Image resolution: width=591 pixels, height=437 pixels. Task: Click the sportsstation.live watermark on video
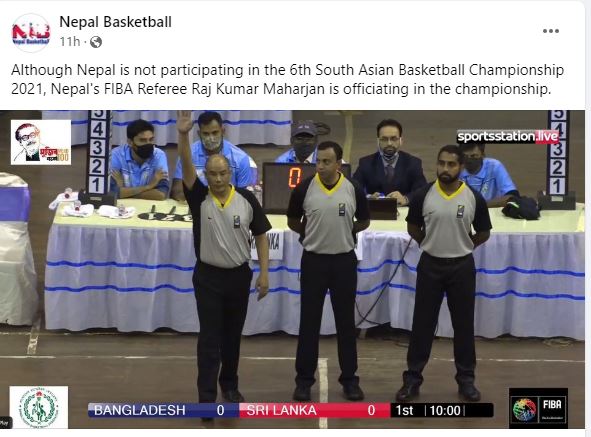tap(508, 136)
